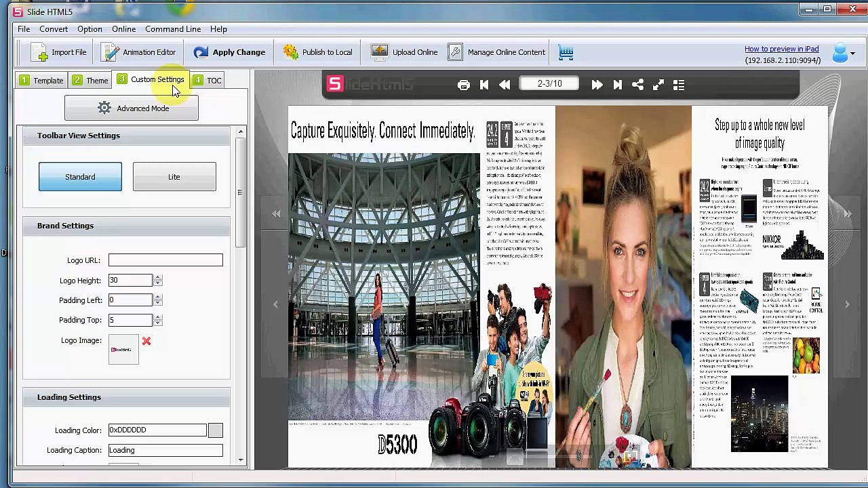Increase Padding Top with the up arrow
This screenshot has width=868, height=488.
click(x=158, y=317)
